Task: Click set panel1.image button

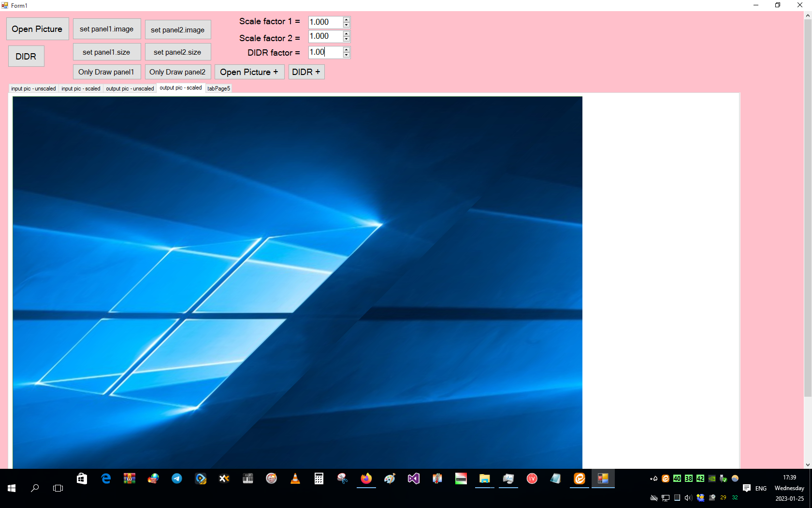Action: tap(107, 29)
